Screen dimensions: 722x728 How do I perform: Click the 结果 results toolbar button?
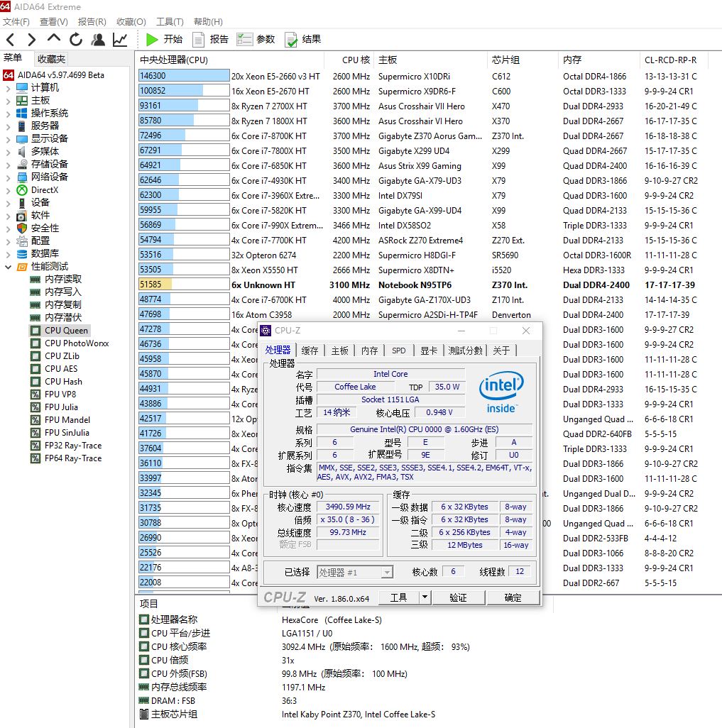[x=303, y=40]
